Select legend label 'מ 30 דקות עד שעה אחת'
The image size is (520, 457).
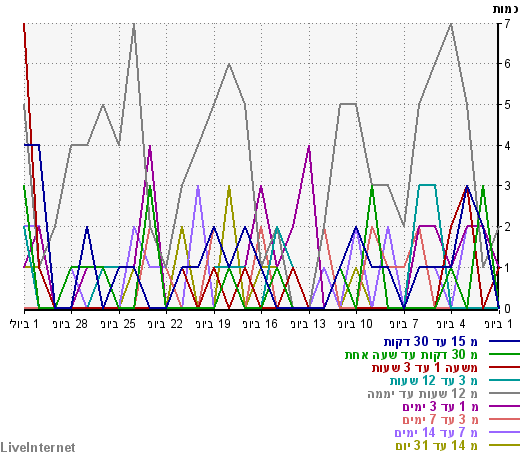(x=411, y=355)
